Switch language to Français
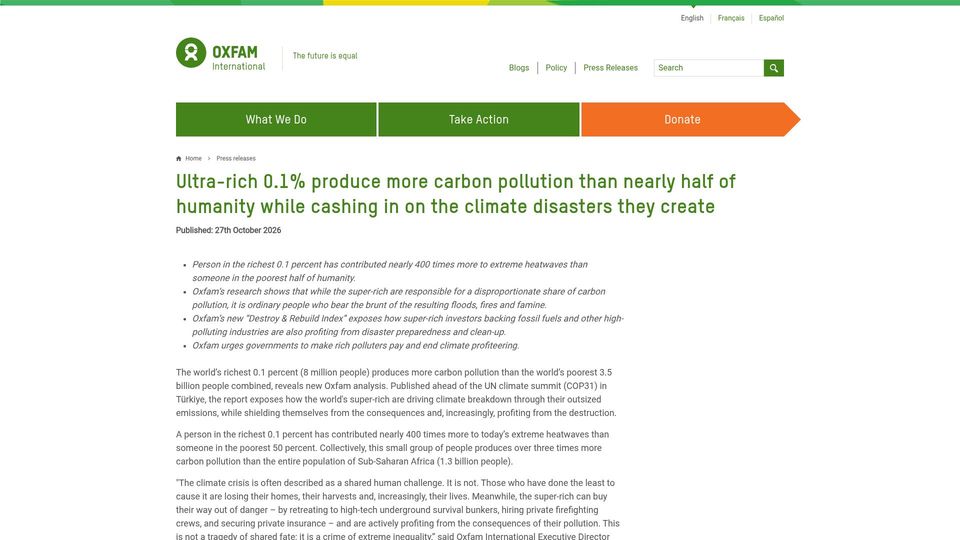Viewport: 960px width, 540px height. tap(731, 18)
